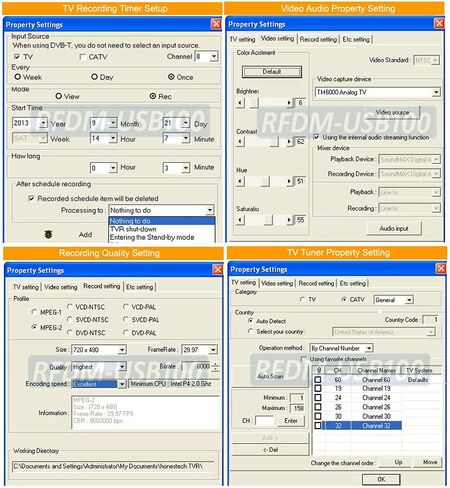Viewport: 450px width, 488px height.
Task: Click the <- Del button
Action: tap(270, 450)
